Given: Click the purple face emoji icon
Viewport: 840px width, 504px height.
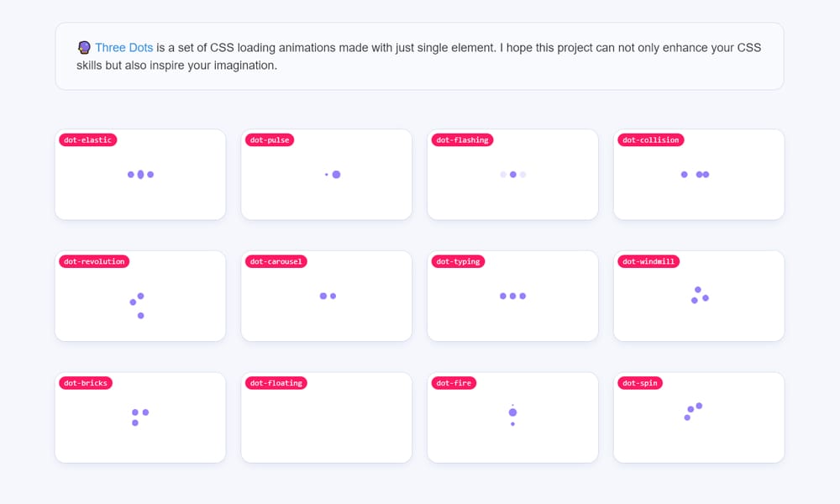Looking at the screenshot, I should tap(83, 47).
